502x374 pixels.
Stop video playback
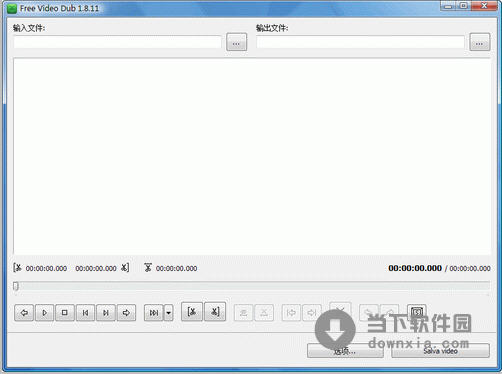tap(65, 313)
